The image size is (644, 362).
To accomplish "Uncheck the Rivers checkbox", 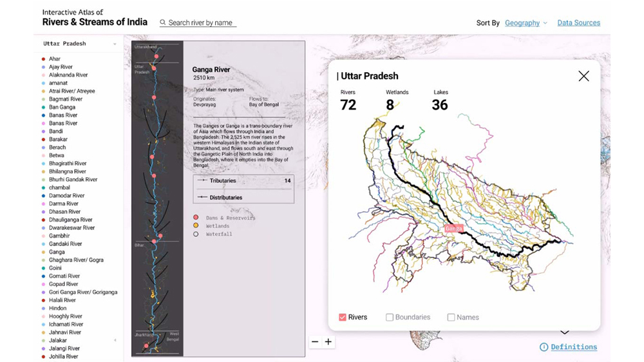I will click(343, 317).
